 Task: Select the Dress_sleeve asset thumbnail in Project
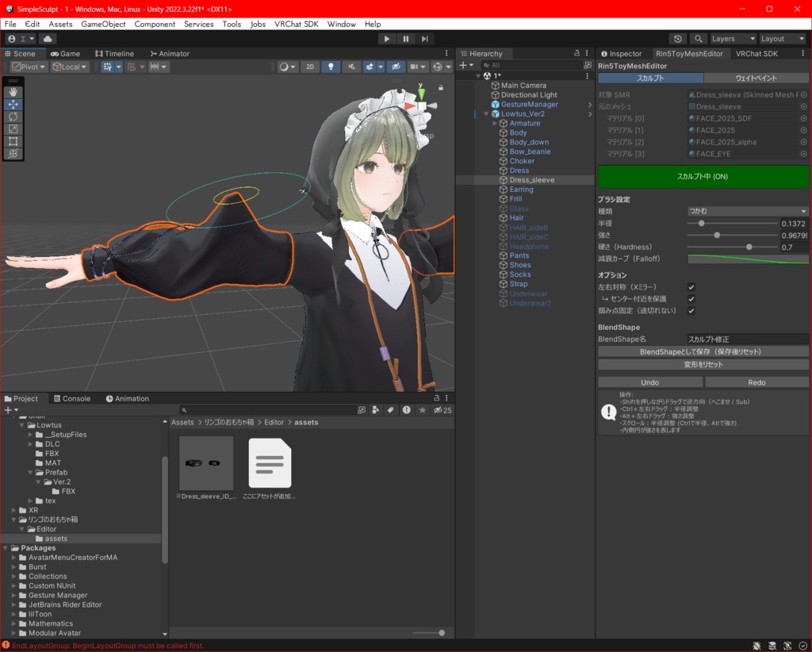pyautogui.click(x=206, y=464)
